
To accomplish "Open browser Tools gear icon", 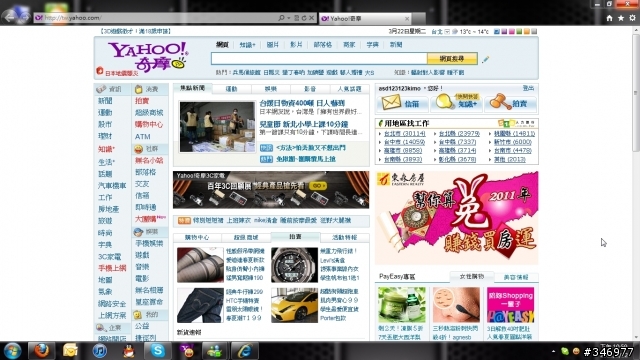I will coord(632,18).
